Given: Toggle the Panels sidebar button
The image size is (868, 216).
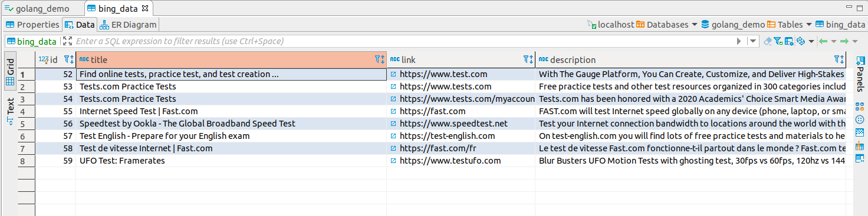Looking at the screenshot, I should click(860, 74).
